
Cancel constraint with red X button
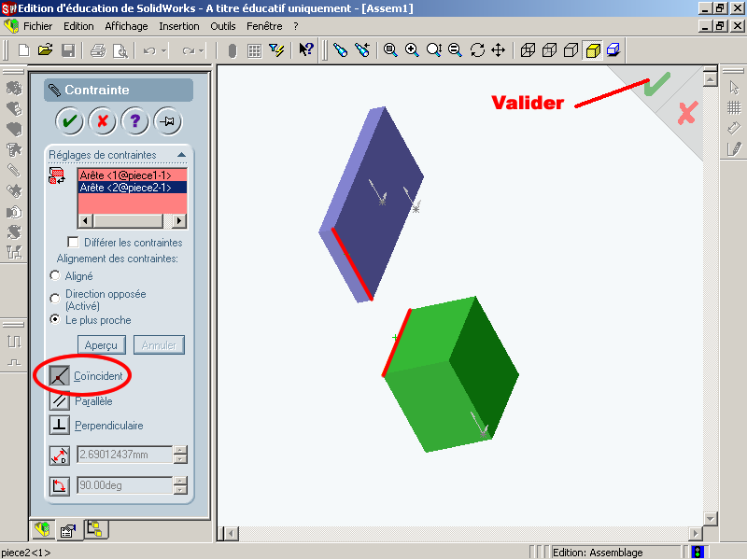click(102, 121)
